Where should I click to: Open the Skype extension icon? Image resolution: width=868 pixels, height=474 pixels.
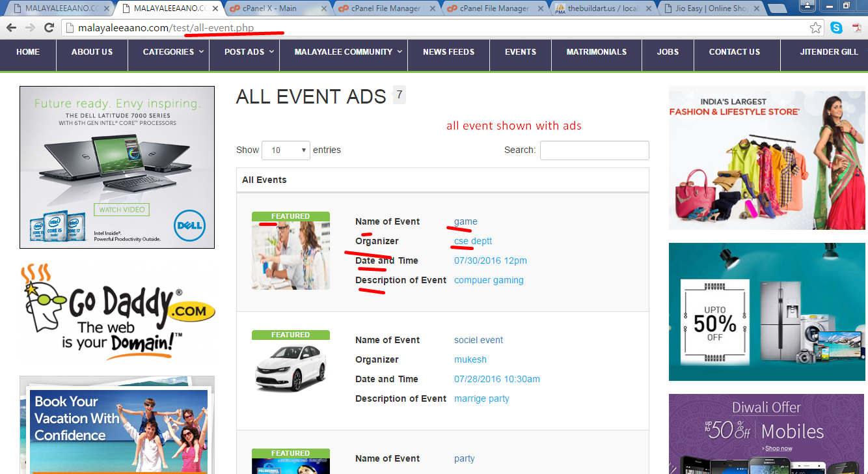tap(836, 28)
